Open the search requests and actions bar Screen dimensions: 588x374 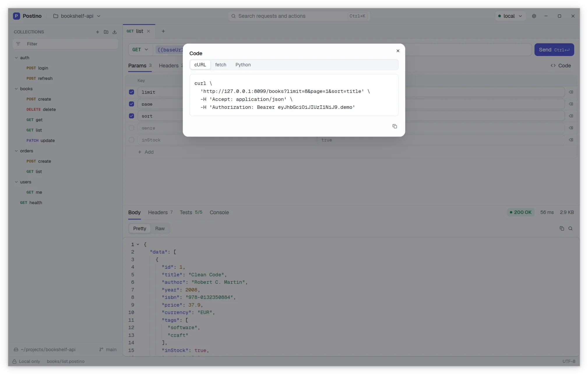click(x=299, y=16)
